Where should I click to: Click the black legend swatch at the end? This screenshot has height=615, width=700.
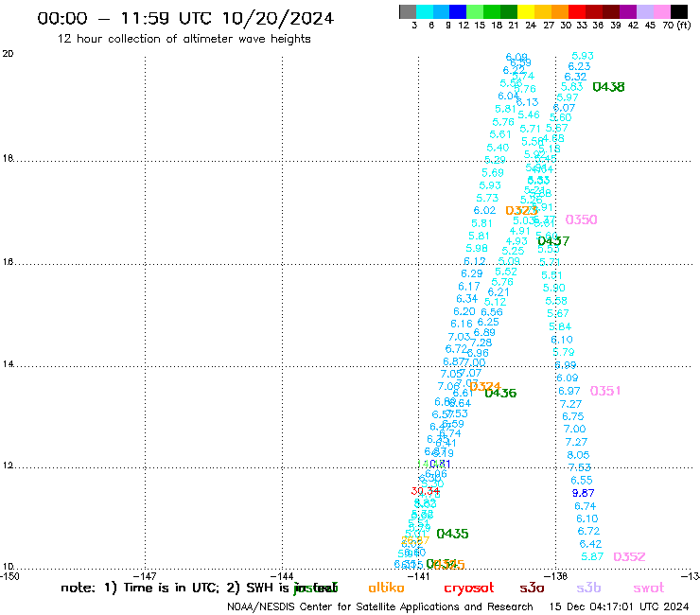(x=678, y=11)
